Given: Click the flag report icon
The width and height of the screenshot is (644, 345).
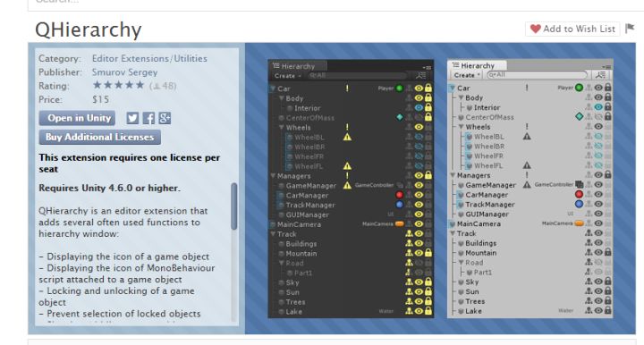Looking at the screenshot, I should [630, 29].
